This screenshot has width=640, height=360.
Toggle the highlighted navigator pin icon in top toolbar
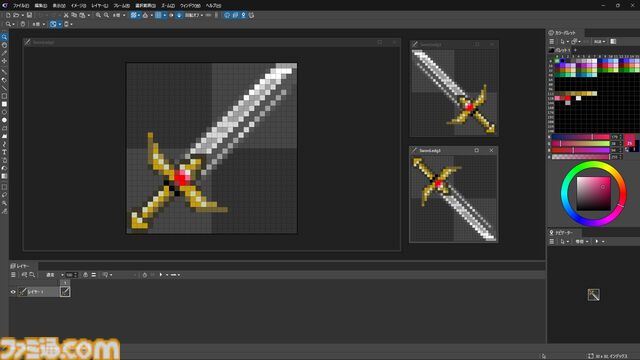243,15
